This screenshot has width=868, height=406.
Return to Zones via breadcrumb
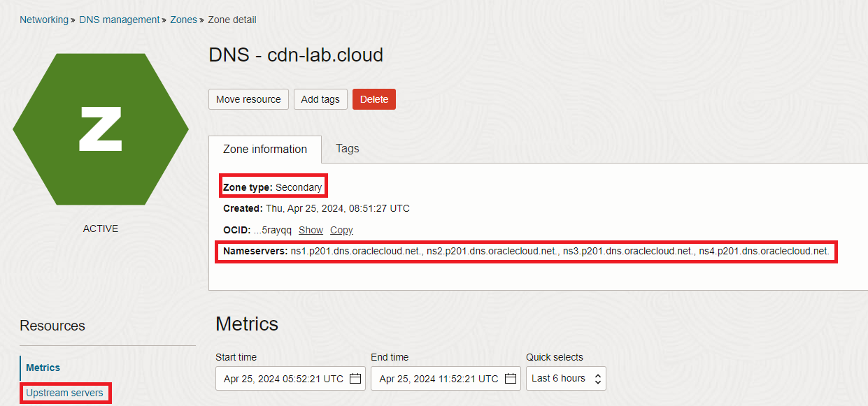tap(184, 20)
